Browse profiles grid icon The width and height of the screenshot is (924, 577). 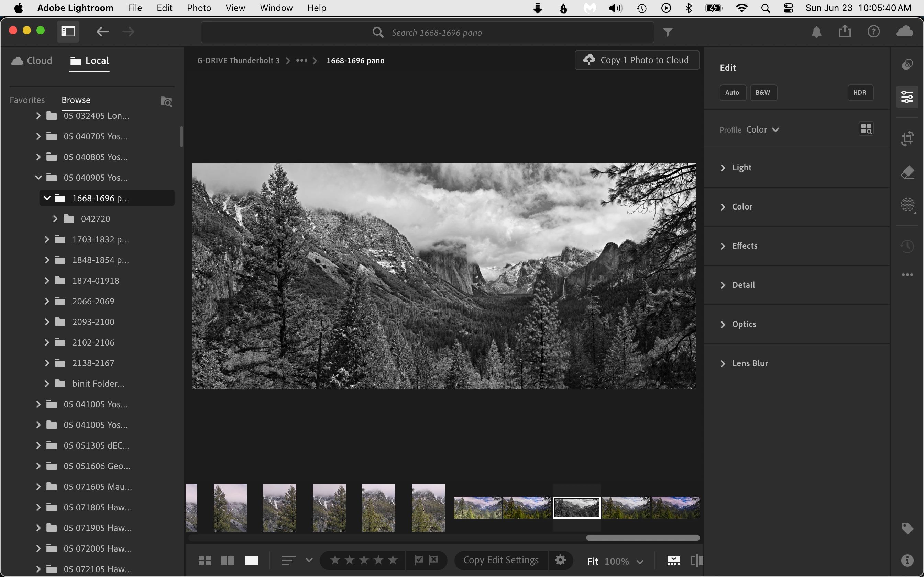click(x=866, y=129)
